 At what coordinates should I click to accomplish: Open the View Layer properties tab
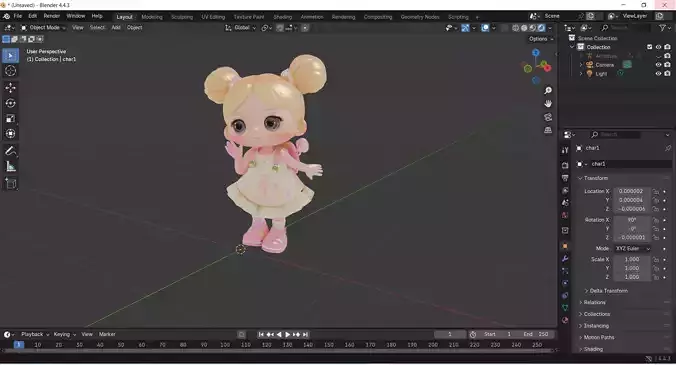point(565,190)
